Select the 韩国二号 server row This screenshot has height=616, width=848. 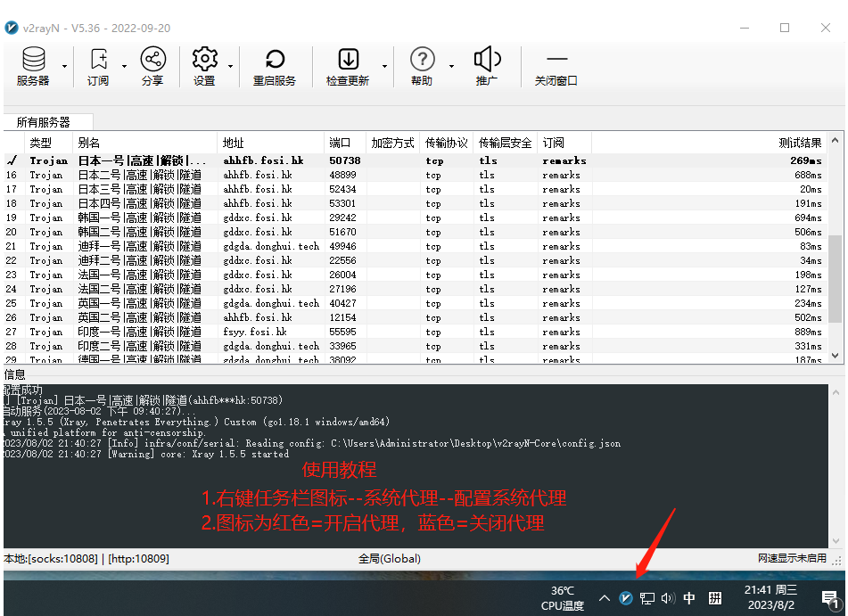416,232
